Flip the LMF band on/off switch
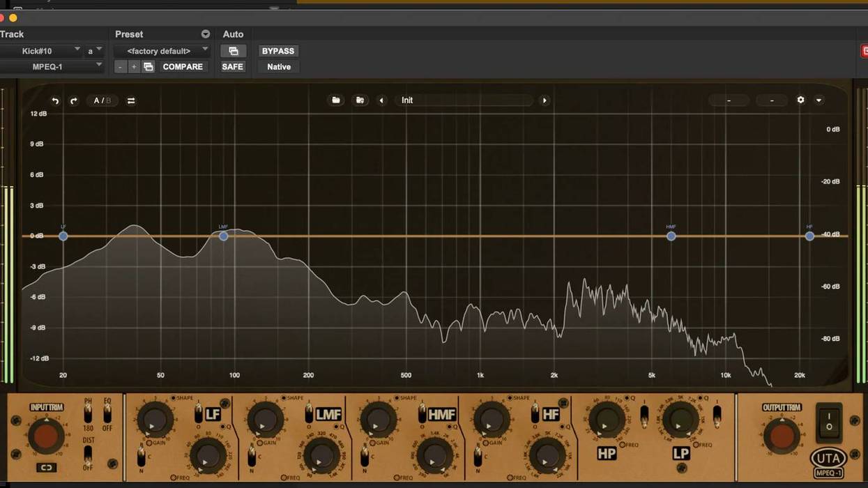 (309, 413)
